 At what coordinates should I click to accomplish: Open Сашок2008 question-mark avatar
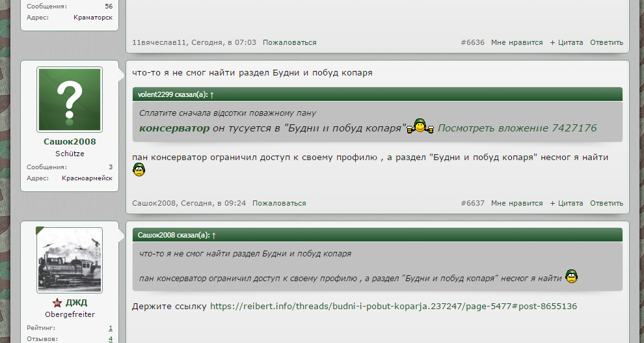point(70,100)
